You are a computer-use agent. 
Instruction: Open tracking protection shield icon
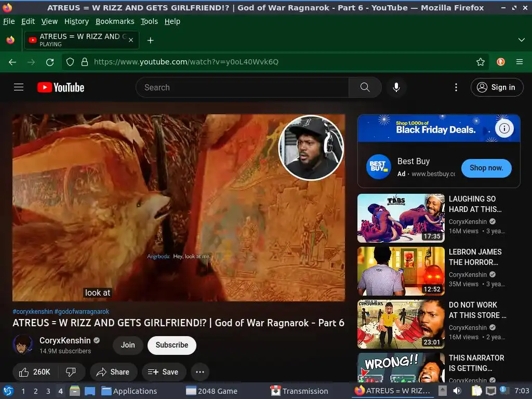(x=70, y=62)
